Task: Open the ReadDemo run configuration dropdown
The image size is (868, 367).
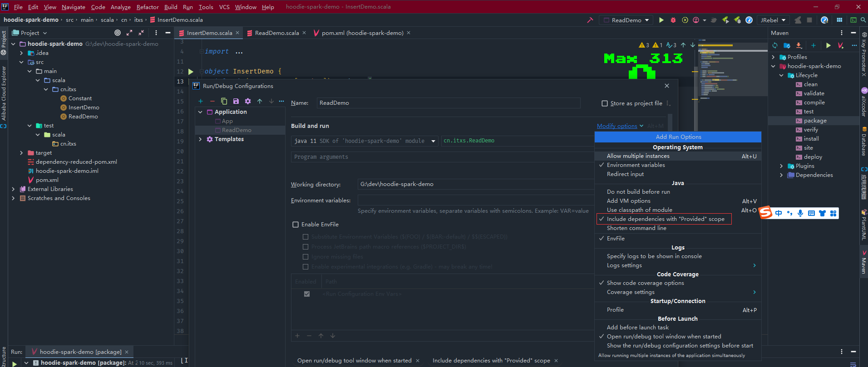Action: pyautogui.click(x=626, y=20)
